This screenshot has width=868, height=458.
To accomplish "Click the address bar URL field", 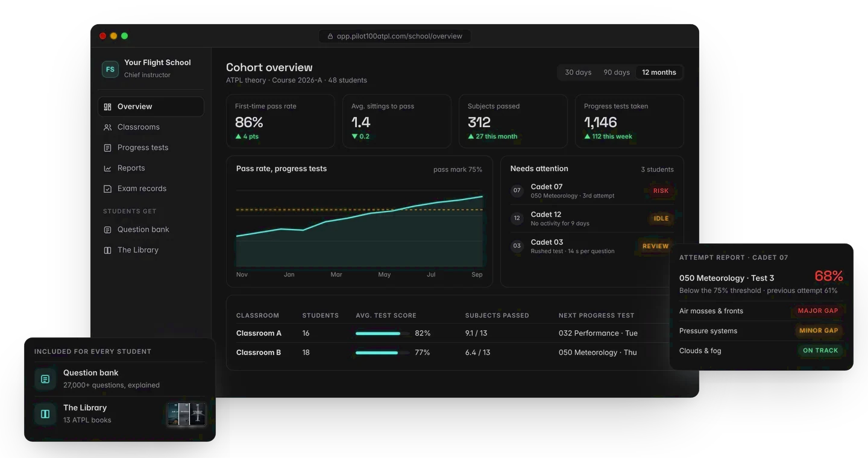I will click(395, 36).
